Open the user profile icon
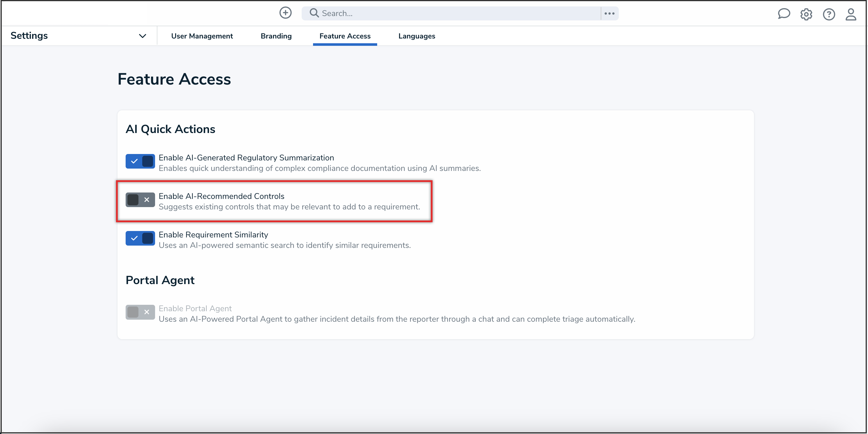The image size is (868, 434). (851, 14)
